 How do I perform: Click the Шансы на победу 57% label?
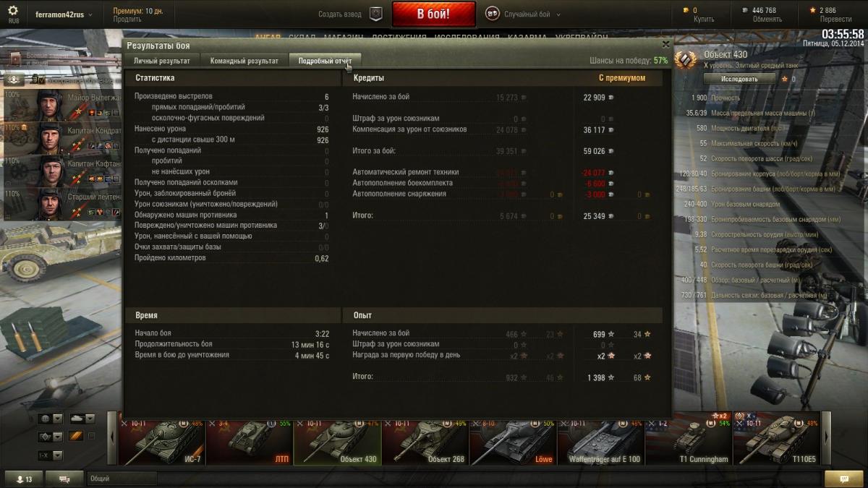[x=629, y=61]
